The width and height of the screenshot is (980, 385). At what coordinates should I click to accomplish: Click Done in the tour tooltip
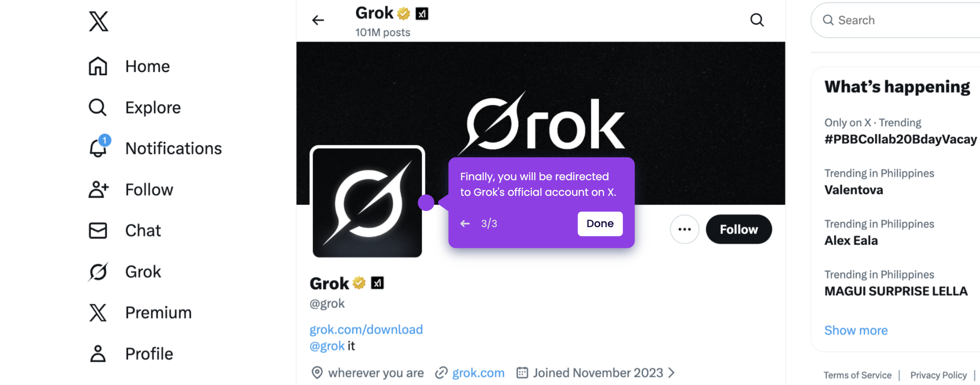[600, 223]
